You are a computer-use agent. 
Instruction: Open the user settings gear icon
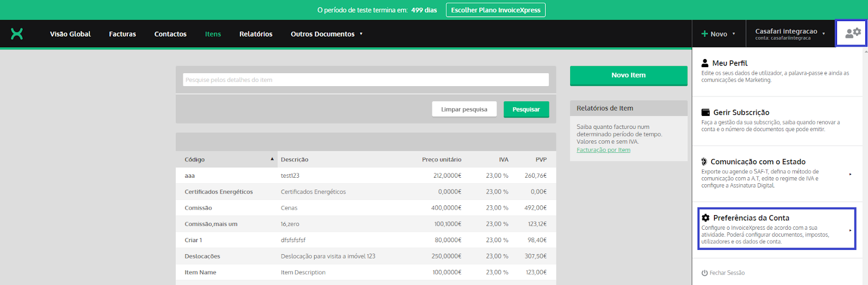pos(853,33)
